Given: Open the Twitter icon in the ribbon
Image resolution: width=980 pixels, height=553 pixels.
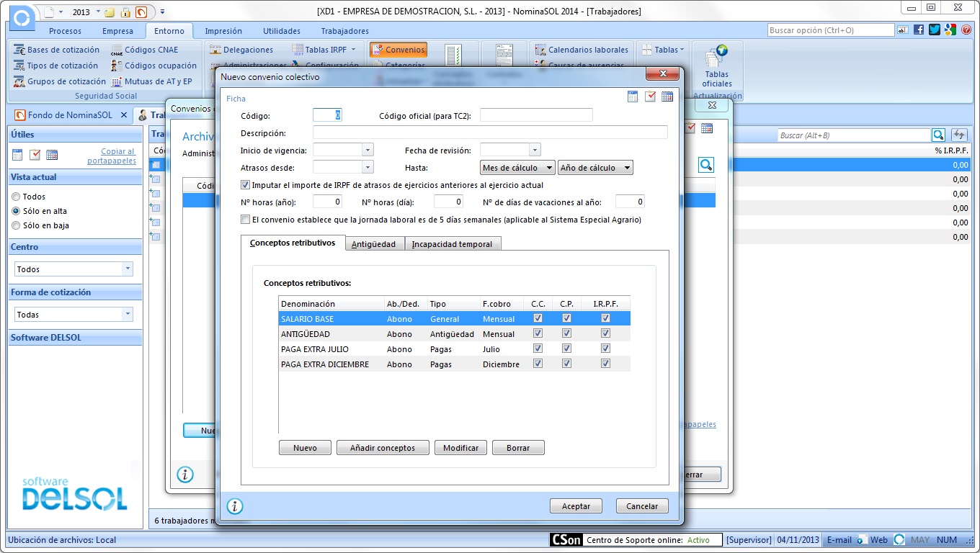Looking at the screenshot, I should 935,30.
